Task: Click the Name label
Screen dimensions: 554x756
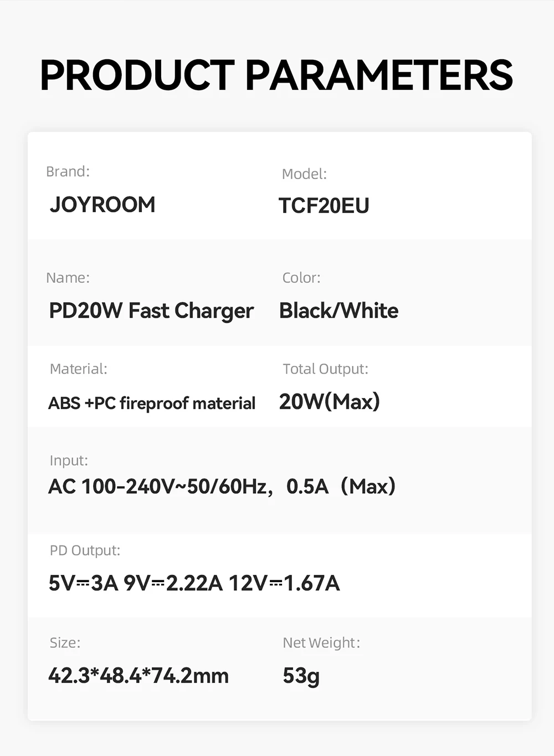Action: 68,277
